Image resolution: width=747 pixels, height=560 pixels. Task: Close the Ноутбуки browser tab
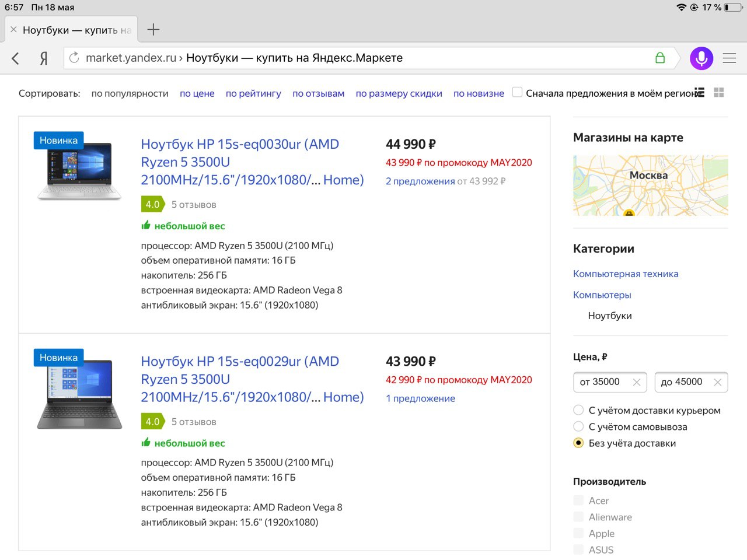pyautogui.click(x=13, y=29)
